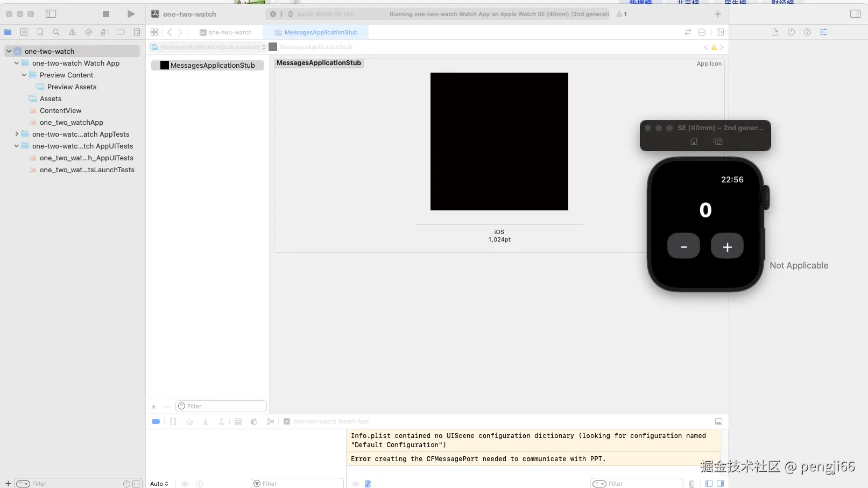This screenshot has height=488, width=868.
Task: Go forward in editor history
Action: coord(180,32)
